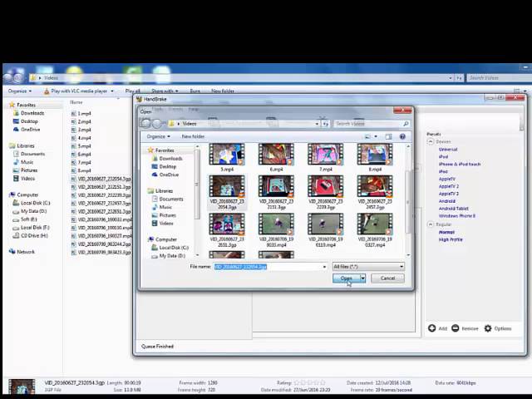Collapse the Regular presets group in HandBrake

pyautogui.click(x=431, y=224)
